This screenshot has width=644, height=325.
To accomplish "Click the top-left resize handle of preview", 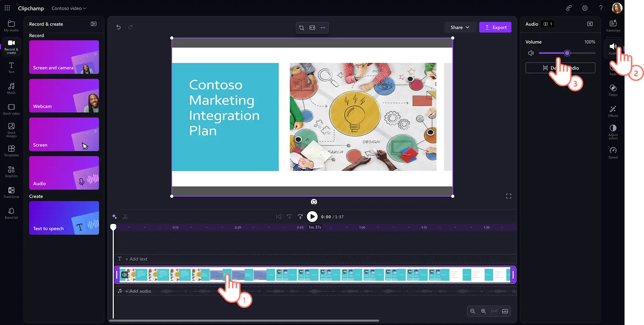I will point(172,38).
